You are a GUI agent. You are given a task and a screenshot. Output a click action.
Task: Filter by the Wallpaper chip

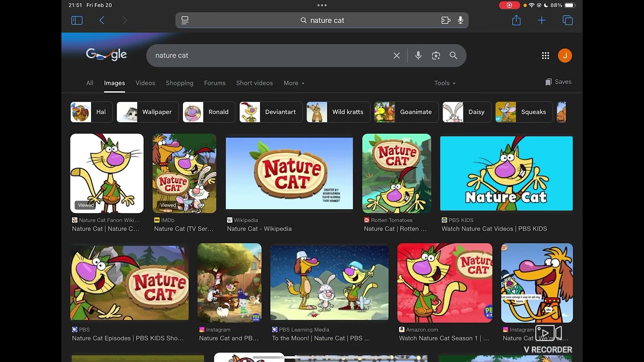pos(148,112)
